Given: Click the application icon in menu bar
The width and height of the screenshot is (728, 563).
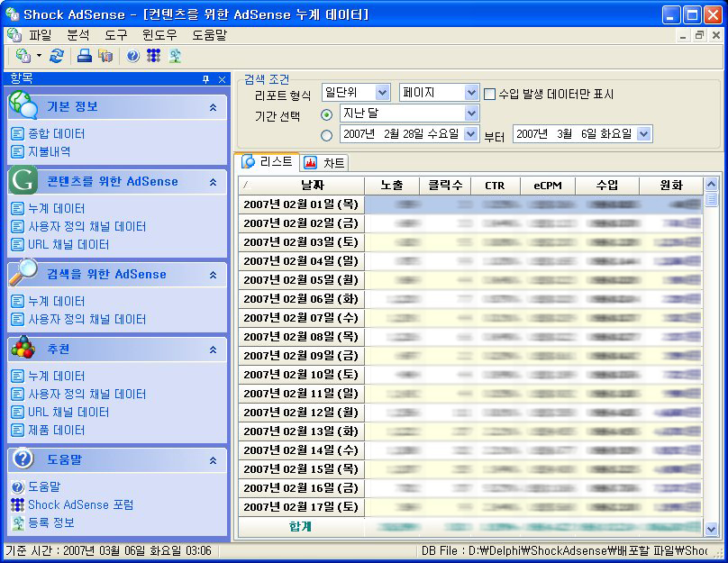Looking at the screenshot, I should pyautogui.click(x=14, y=35).
